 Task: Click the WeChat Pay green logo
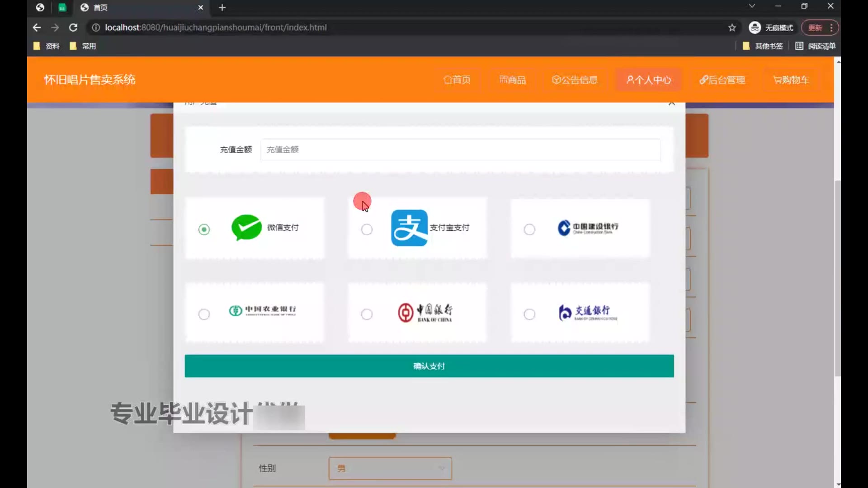(x=246, y=227)
